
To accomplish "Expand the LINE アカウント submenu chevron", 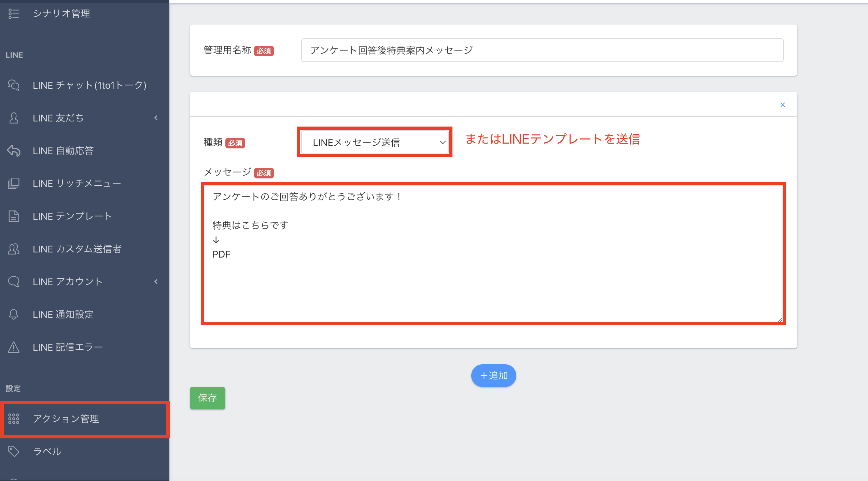I will (x=156, y=281).
